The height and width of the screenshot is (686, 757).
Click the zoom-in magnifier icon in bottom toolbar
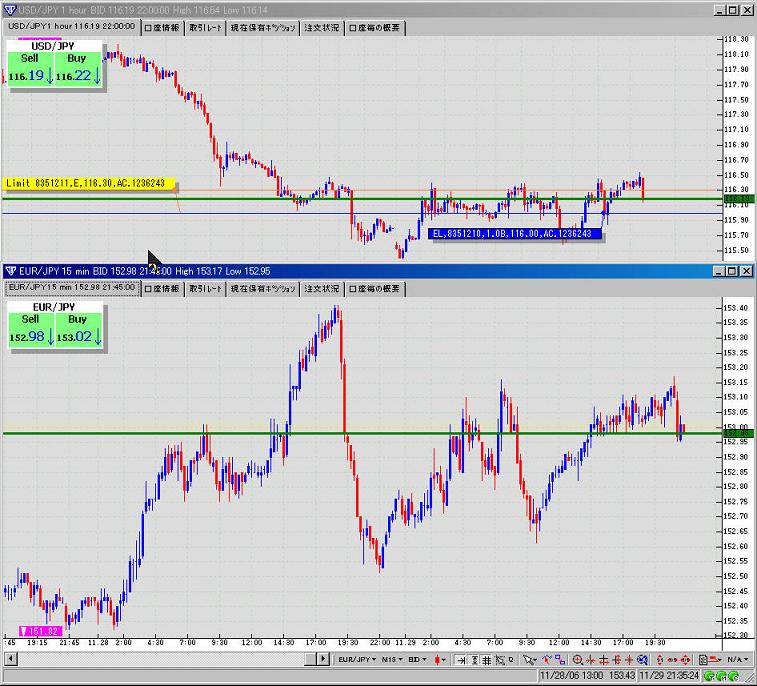[x=578, y=660]
